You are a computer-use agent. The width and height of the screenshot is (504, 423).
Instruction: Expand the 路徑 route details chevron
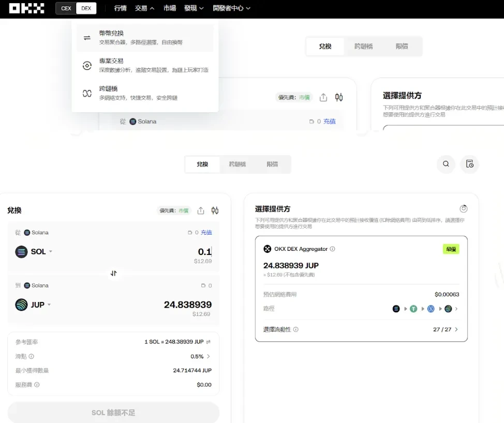456,309
